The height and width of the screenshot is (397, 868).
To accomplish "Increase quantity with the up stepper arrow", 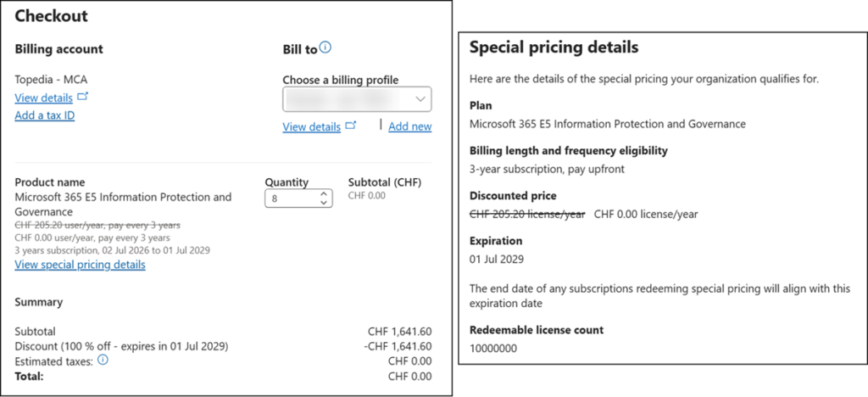I will click(x=324, y=193).
